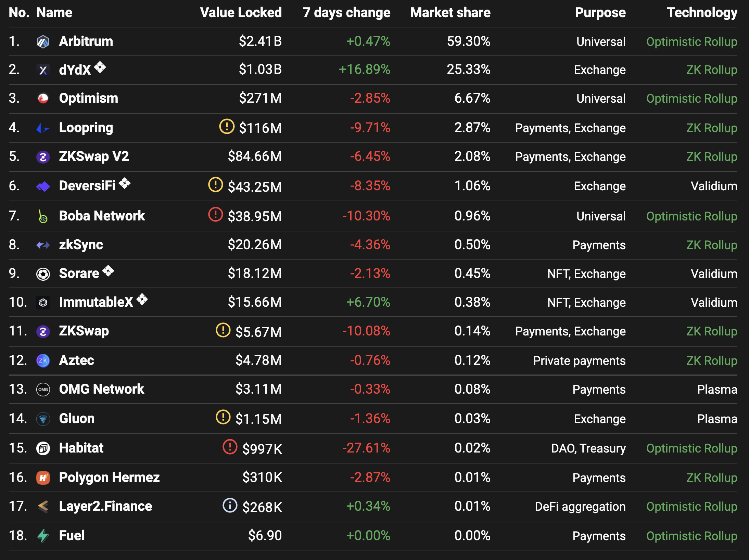Click the info icon beside Layer2.Finance value
Image resolution: width=749 pixels, height=560 pixels.
pos(230,505)
